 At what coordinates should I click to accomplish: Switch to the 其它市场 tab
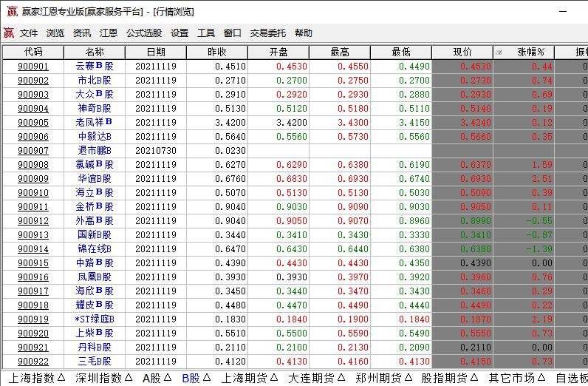(517, 378)
